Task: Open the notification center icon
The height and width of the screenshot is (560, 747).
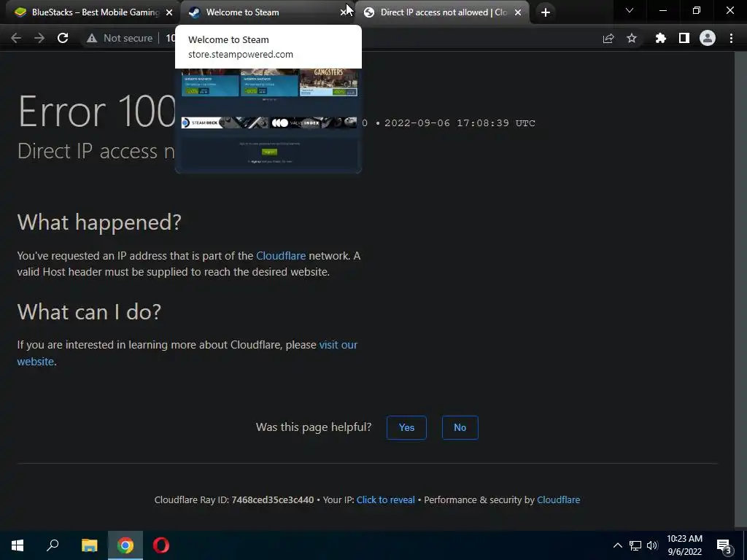Action: tap(724, 545)
